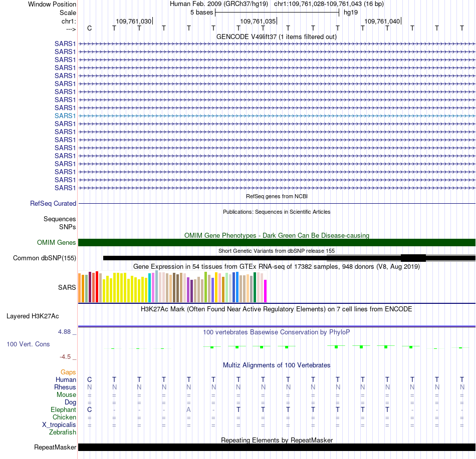476x459 pixels.
Task: Click the Layered H3K27Ac track label
Action: [33, 316]
